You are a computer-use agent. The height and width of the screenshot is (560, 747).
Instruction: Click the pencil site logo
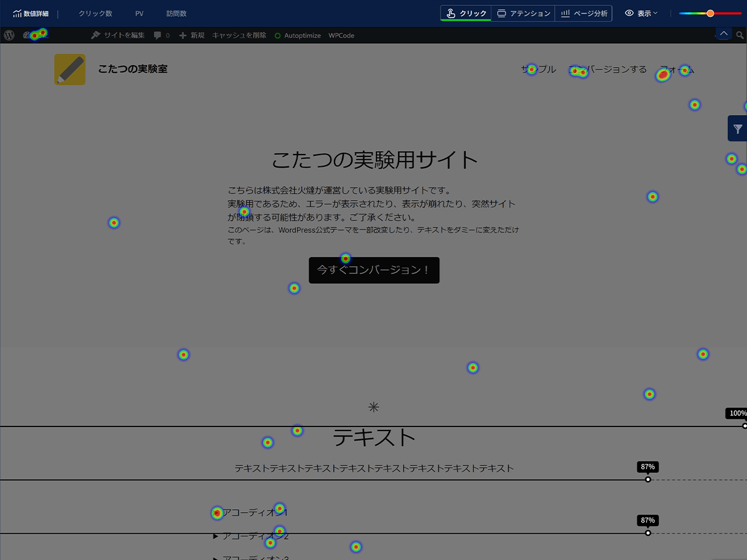click(x=70, y=69)
